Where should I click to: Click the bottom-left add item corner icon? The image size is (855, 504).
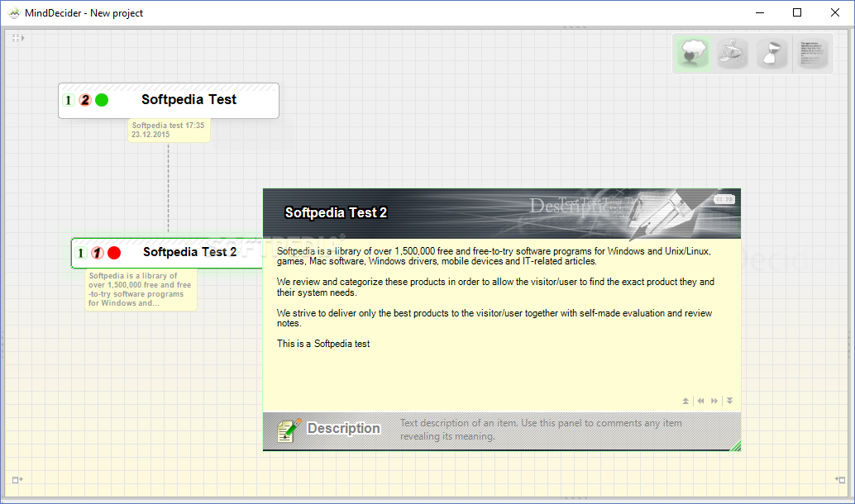(17, 480)
